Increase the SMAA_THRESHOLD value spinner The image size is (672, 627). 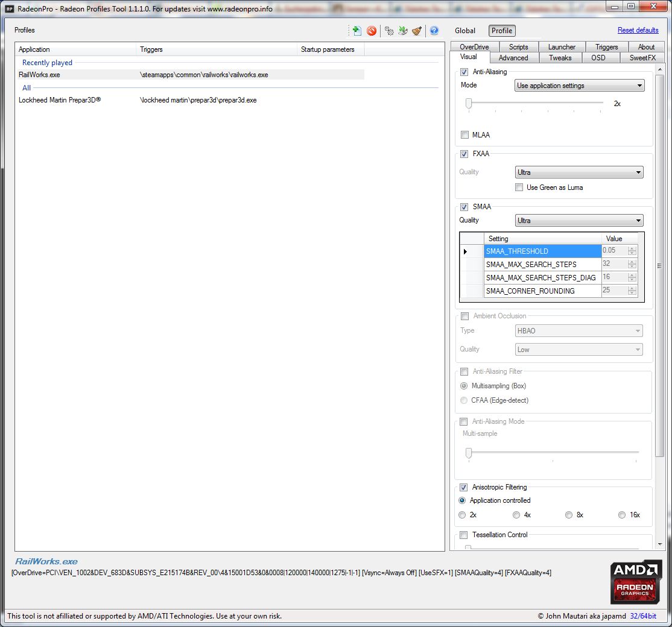pyautogui.click(x=632, y=248)
